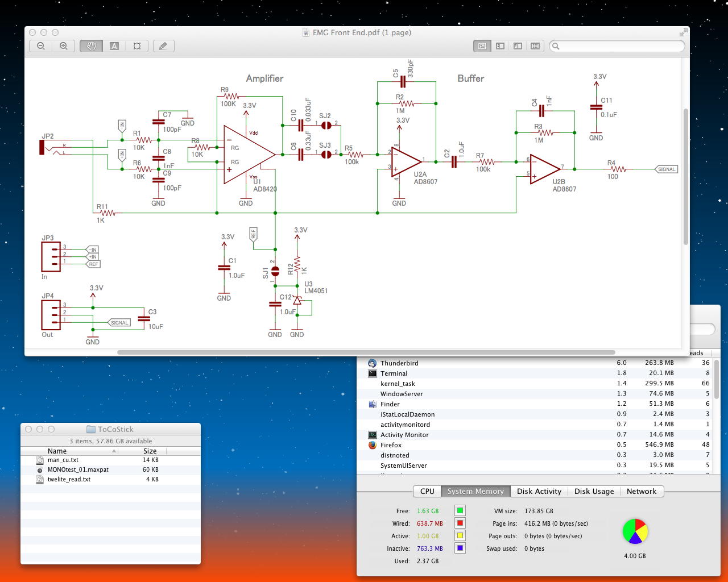Open the CPU tab

tap(427, 491)
